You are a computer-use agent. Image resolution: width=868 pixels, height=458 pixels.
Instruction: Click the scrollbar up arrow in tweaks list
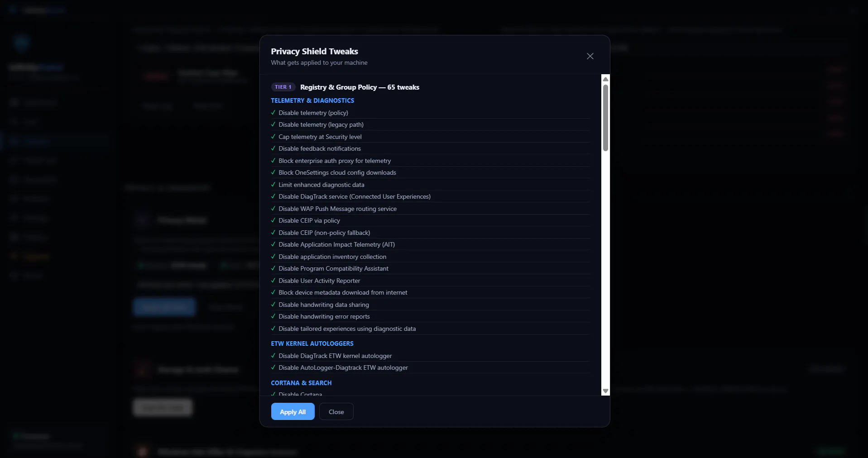(605, 79)
